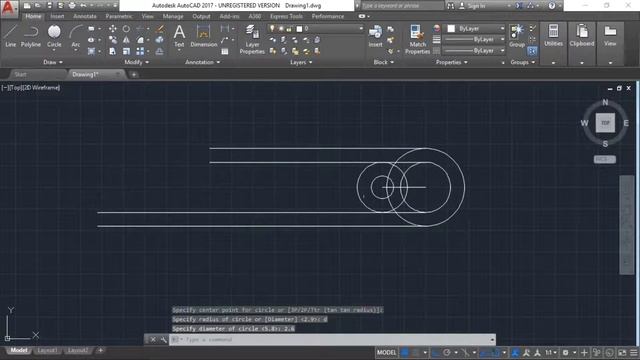Open the Annotate ribbon tab
The width and height of the screenshot is (640, 360).
tap(85, 16)
